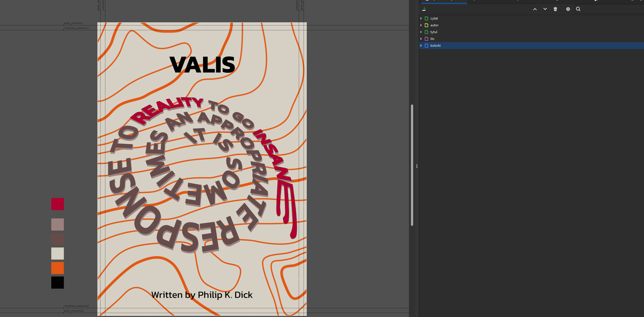Select the layer named tytul

pyautogui.click(x=531, y=32)
